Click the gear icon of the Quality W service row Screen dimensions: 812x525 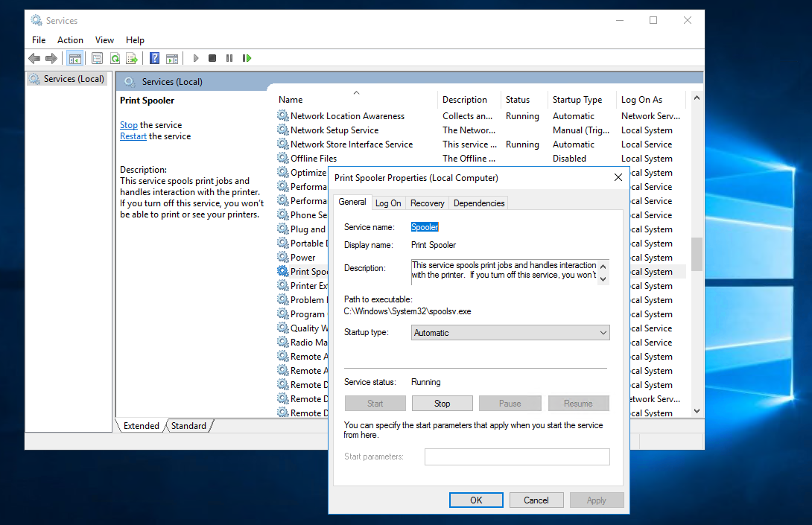(283, 328)
